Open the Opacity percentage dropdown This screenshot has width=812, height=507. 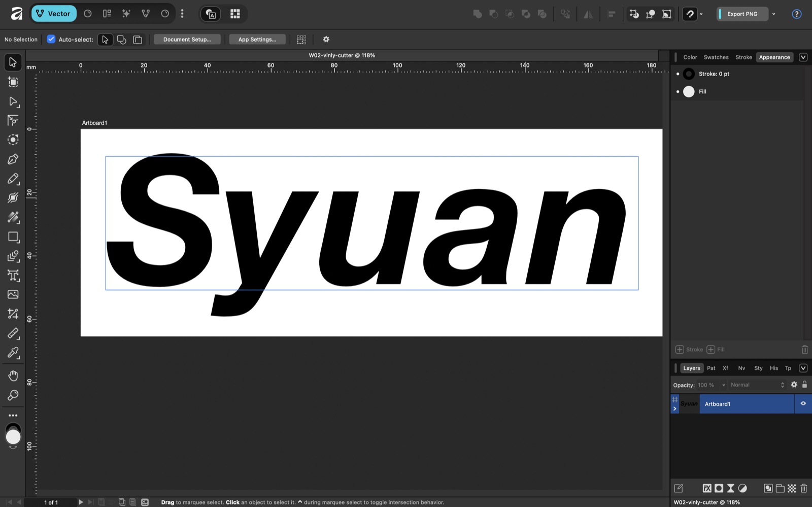(724, 385)
